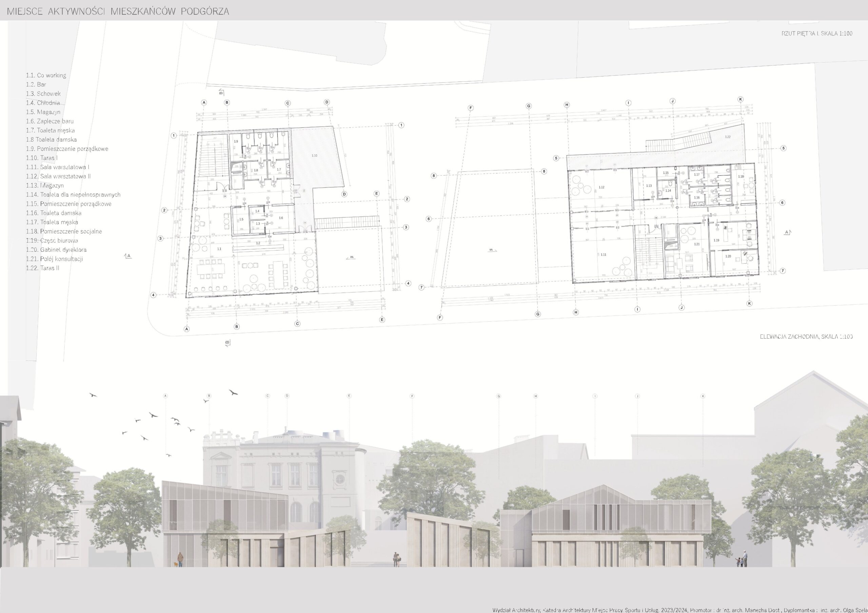Click legend entry '1.1. Co working'
This screenshot has height=613, width=868.
pos(46,75)
